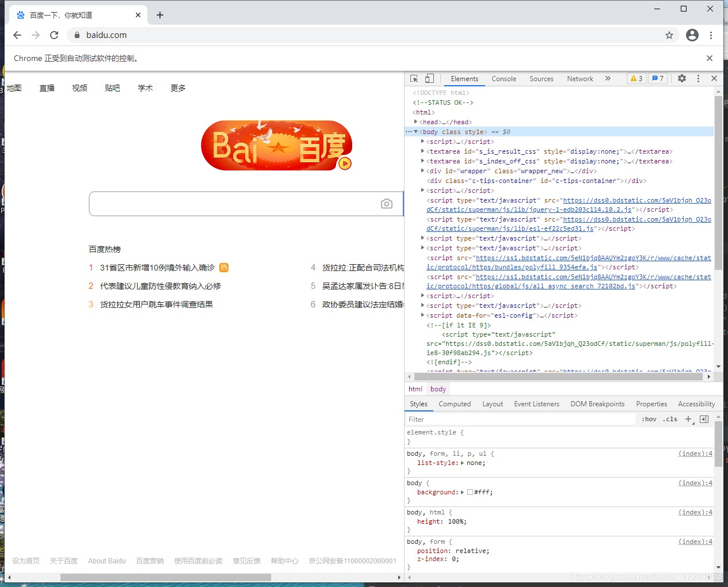Toggle .cls element classes editor
Screen dimensions: 728x587
pos(669,419)
